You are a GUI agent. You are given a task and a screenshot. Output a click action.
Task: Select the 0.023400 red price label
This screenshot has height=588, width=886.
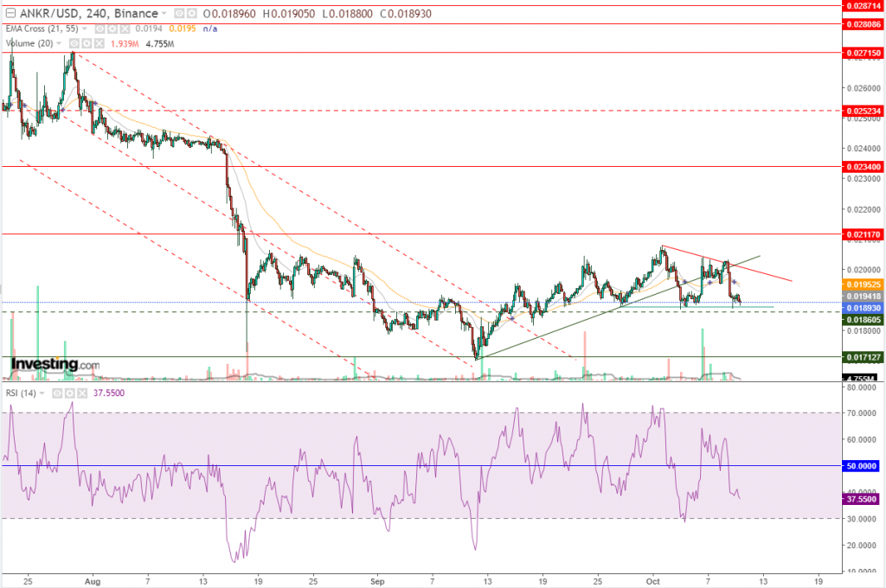(x=863, y=167)
